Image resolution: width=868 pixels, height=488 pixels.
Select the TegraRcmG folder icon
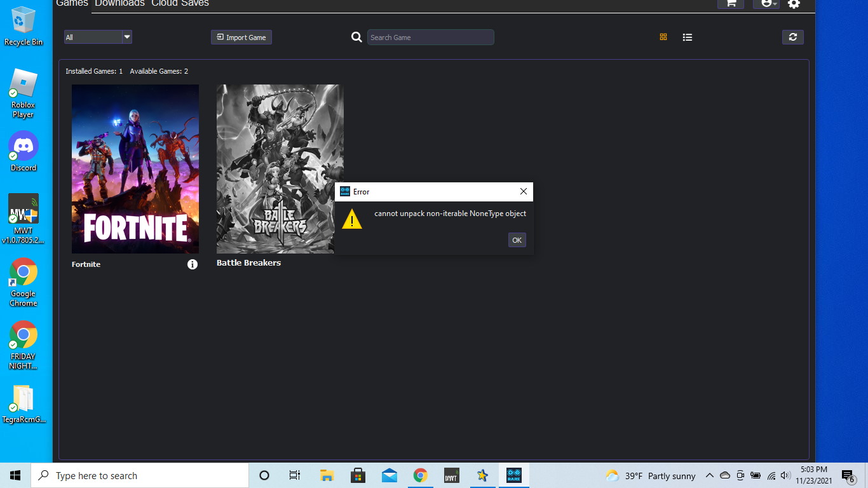(x=24, y=405)
